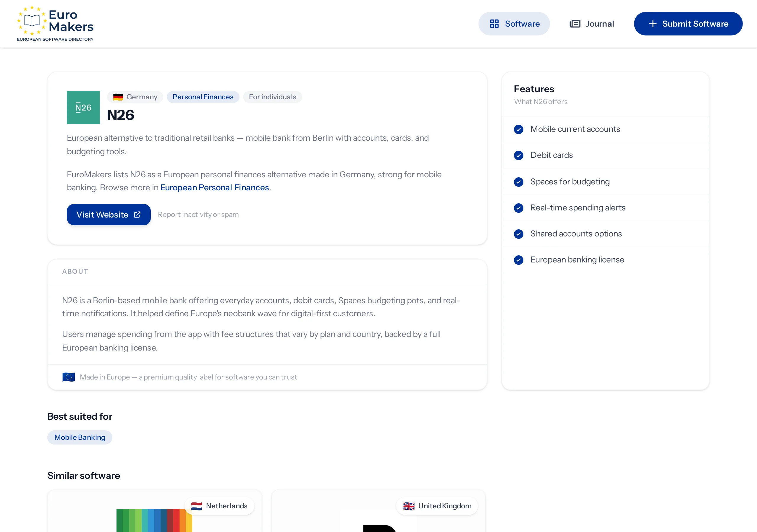Click the Software grid icon
The height and width of the screenshot is (532, 757).
(x=494, y=24)
